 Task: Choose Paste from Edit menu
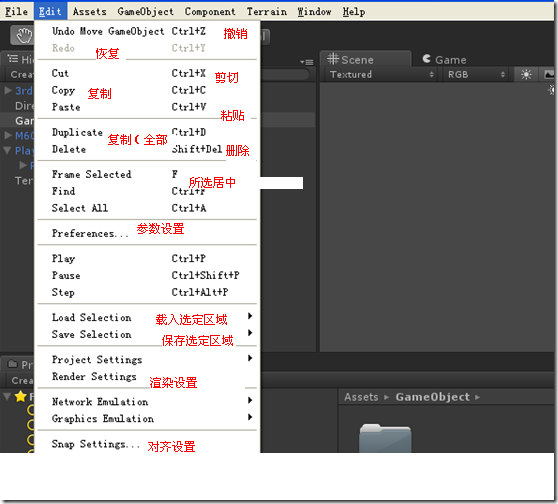[x=147, y=107]
